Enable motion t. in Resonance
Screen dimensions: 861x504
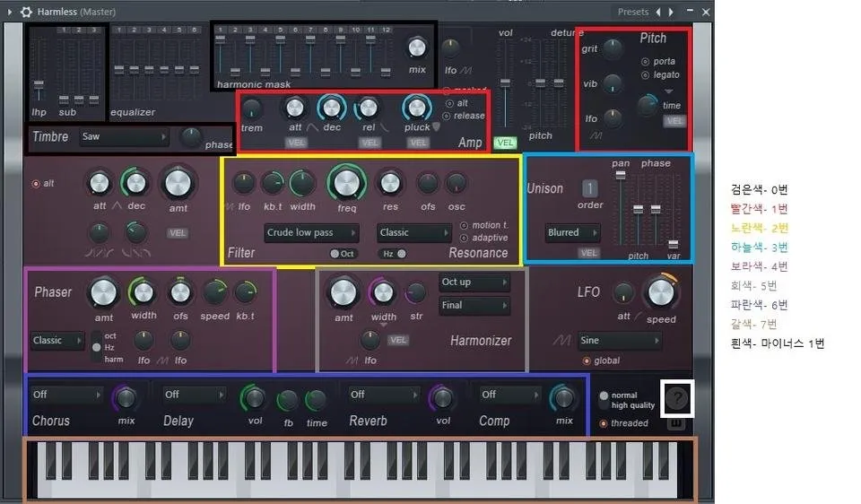click(x=464, y=225)
